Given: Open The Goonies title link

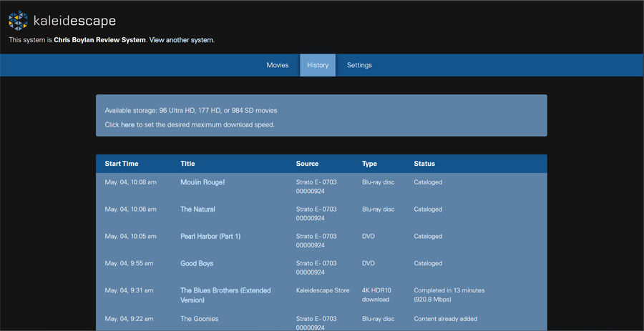Looking at the screenshot, I should pos(199,319).
